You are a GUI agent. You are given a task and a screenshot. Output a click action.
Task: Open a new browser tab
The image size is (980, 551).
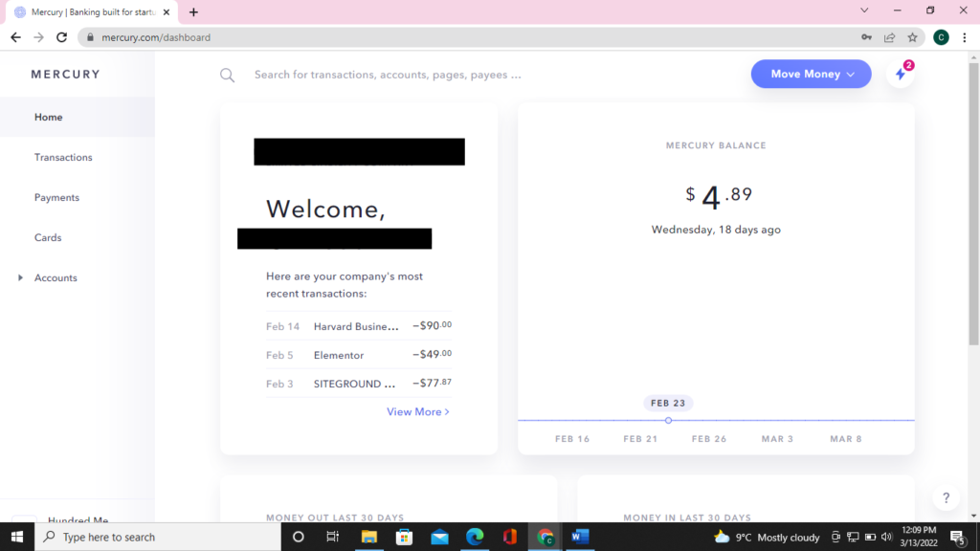(x=193, y=11)
